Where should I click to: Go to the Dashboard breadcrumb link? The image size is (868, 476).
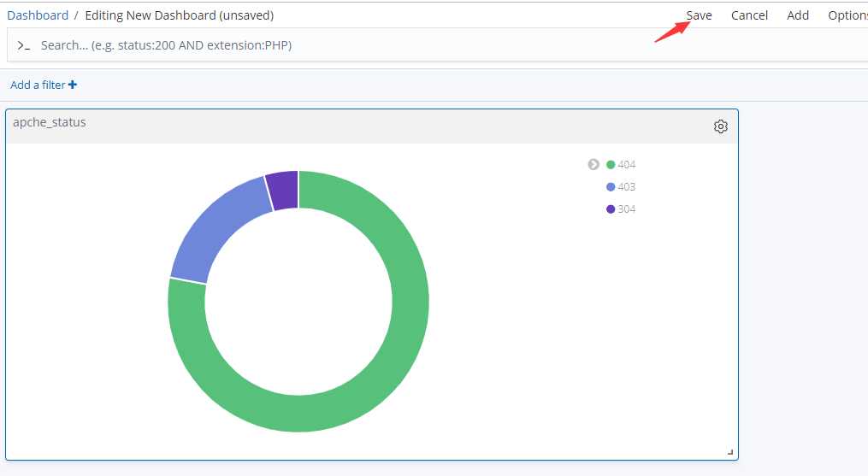[38, 15]
